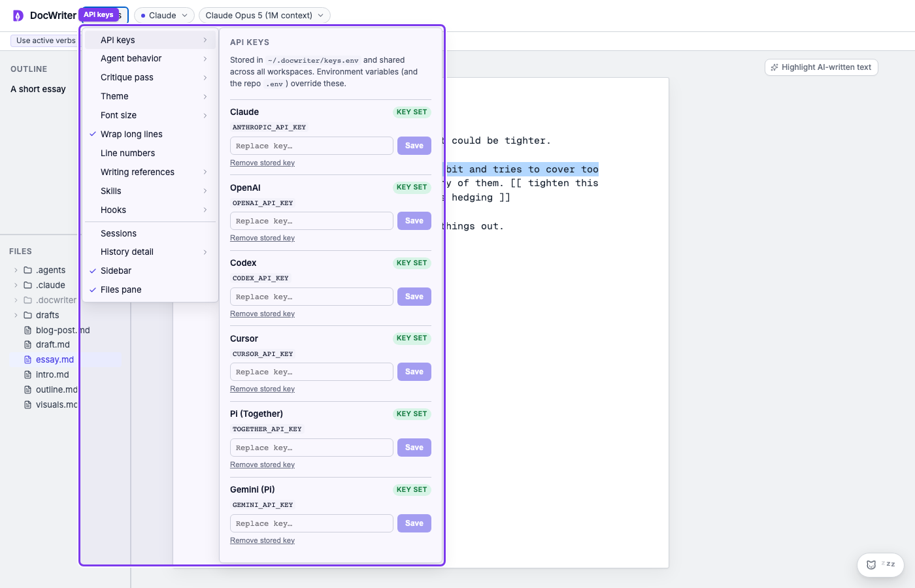915x588 pixels.
Task: Remove stored key for Codex
Action: tap(262, 314)
